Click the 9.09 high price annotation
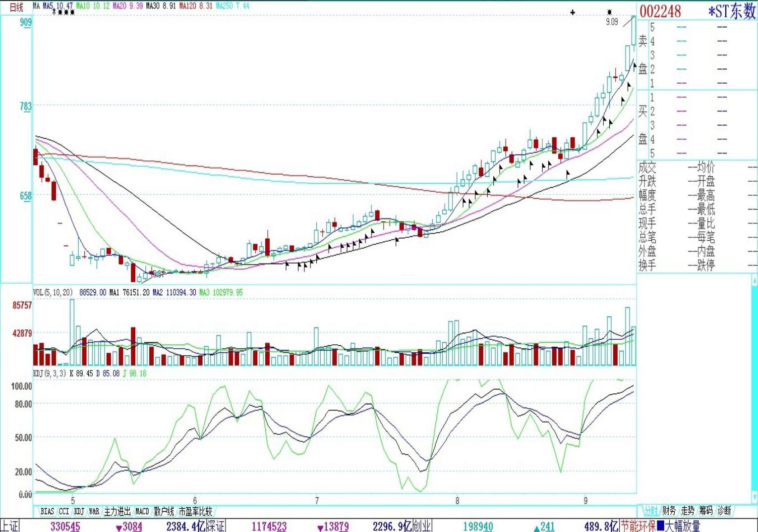Screen dimensions: 758x532 [x=612, y=22]
